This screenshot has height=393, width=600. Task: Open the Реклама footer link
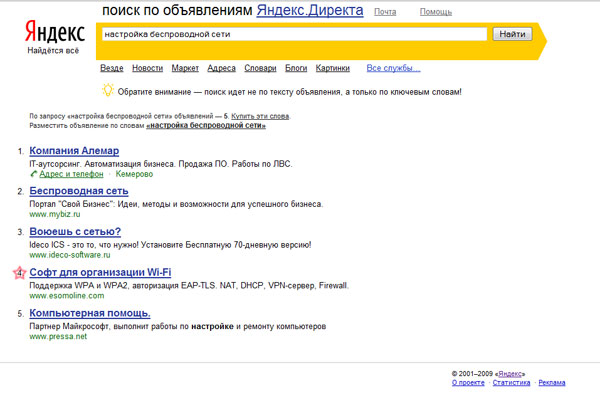(552, 383)
